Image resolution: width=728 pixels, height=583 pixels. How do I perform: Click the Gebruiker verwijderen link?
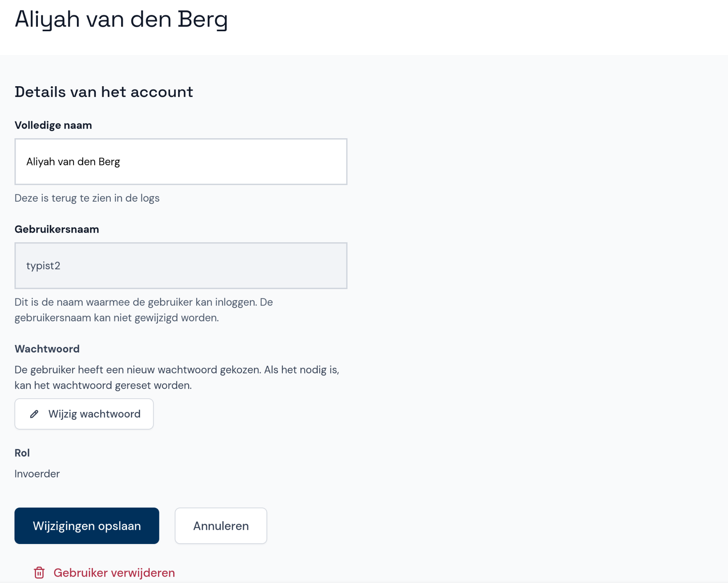[114, 573]
